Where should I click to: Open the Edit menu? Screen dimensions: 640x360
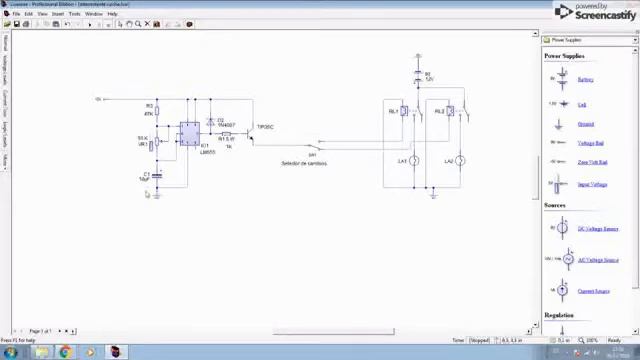[x=28, y=14]
